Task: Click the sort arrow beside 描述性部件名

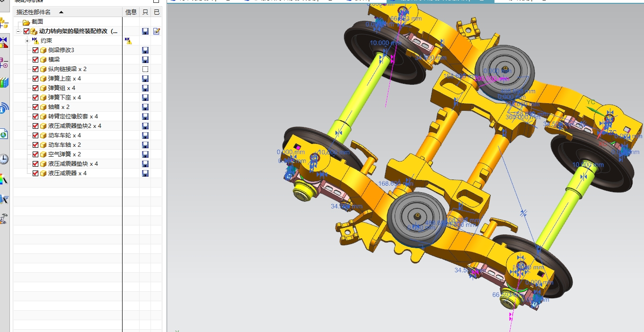Action: tap(61, 12)
